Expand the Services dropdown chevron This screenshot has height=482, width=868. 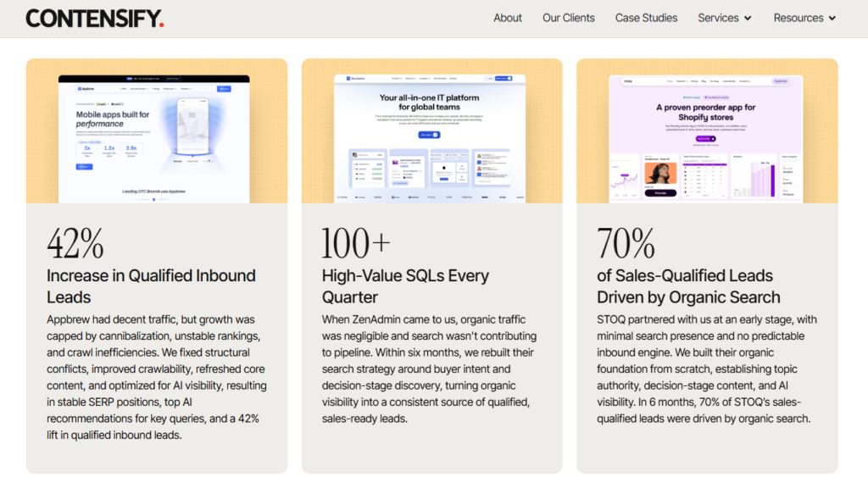tap(748, 19)
